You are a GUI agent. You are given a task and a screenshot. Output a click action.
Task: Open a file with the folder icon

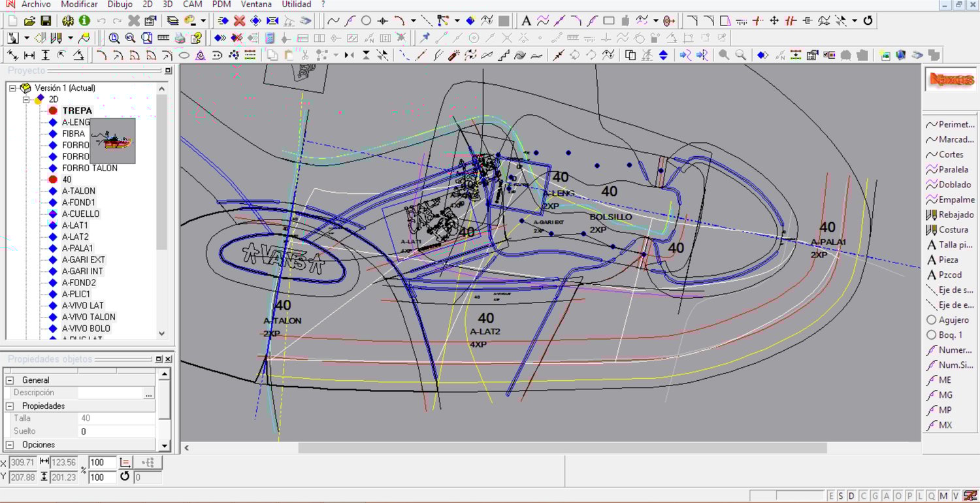pyautogui.click(x=30, y=21)
